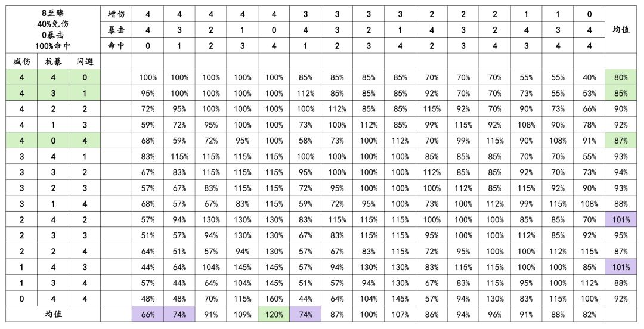The width and height of the screenshot is (644, 329).
Task: Select the purple 66% cell in bottom row
Action: (147, 314)
